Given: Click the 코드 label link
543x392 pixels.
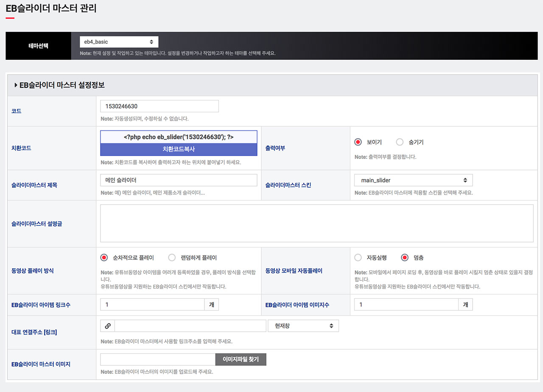Looking at the screenshot, I should coord(16,111).
